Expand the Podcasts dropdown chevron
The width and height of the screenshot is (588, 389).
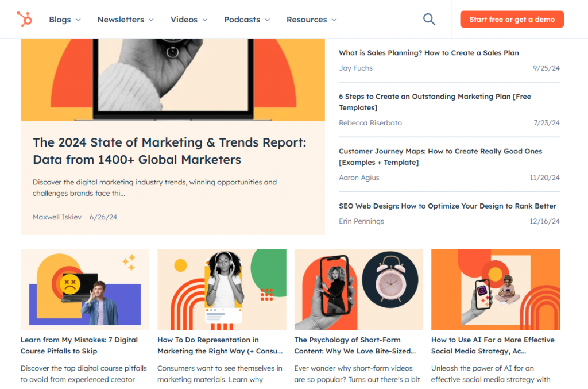pyautogui.click(x=268, y=19)
